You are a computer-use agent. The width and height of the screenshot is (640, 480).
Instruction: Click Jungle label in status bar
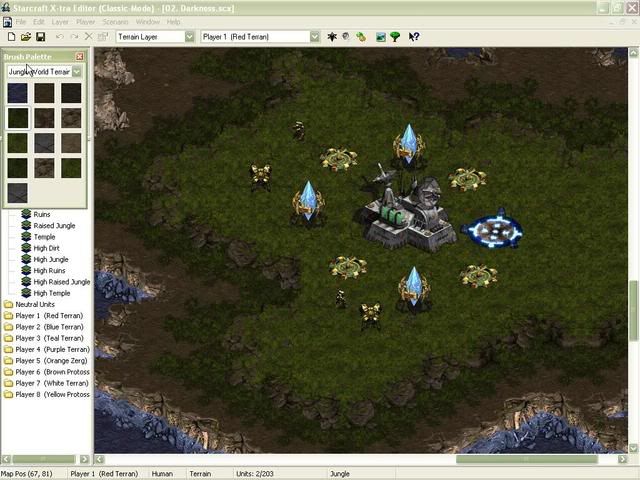tap(340, 474)
